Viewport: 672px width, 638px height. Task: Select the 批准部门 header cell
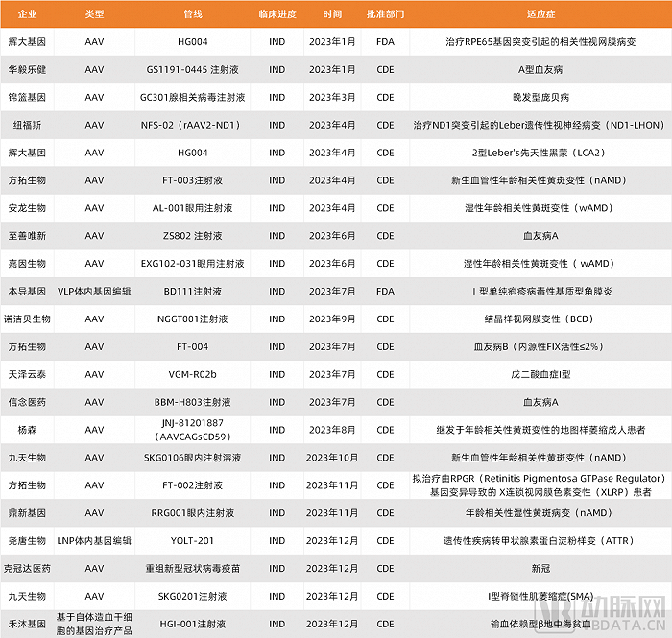tap(385, 14)
